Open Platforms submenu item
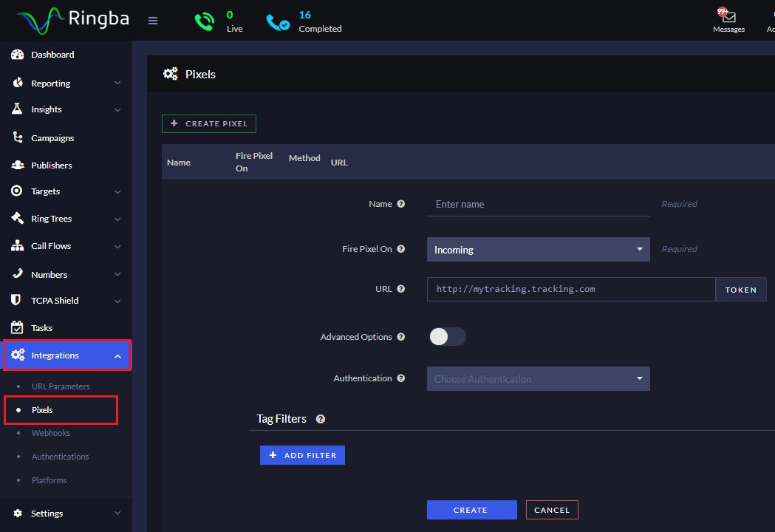775x532 pixels. (x=49, y=480)
